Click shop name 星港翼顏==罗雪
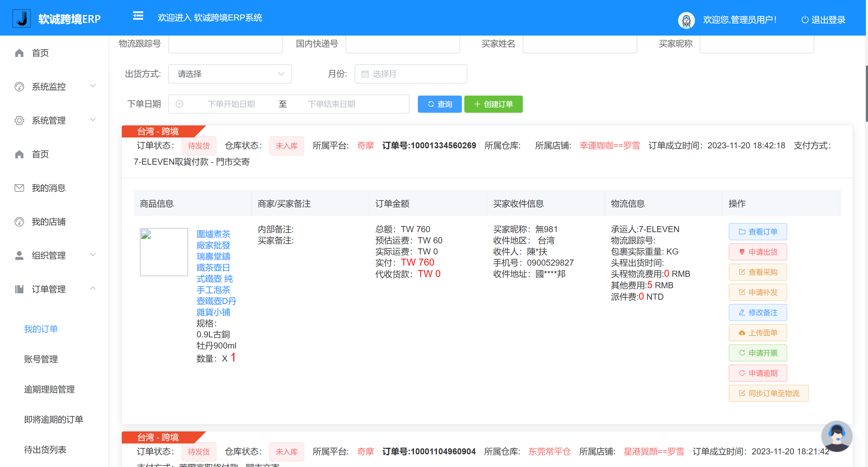 [x=654, y=452]
